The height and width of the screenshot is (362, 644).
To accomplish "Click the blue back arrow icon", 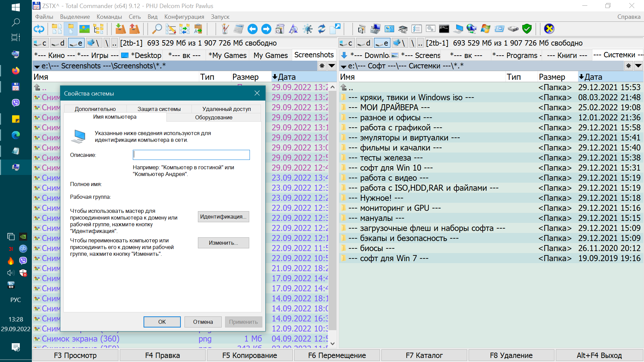I will coord(252,29).
